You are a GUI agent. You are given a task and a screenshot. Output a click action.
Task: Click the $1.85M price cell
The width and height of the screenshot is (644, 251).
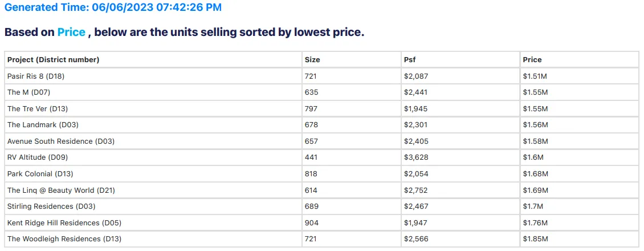[535, 239]
